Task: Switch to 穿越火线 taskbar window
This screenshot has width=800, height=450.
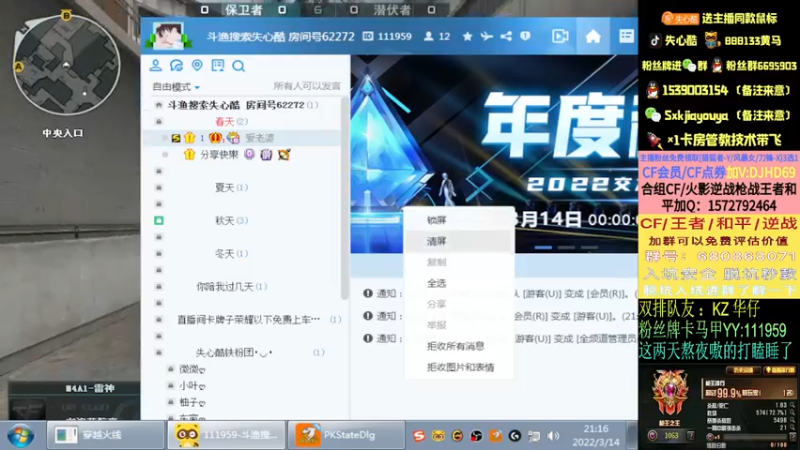Action: (x=106, y=435)
